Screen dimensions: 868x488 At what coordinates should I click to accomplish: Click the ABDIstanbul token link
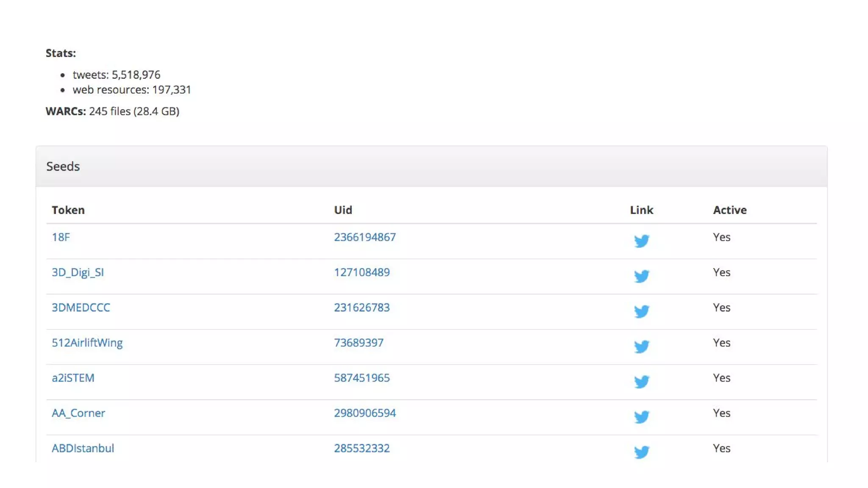(x=83, y=448)
